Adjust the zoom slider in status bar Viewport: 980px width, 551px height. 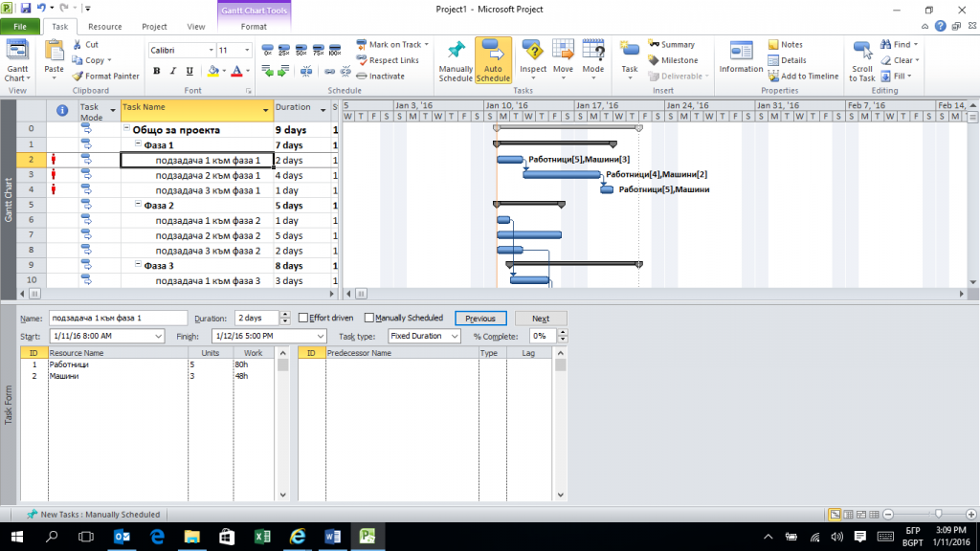(938, 514)
